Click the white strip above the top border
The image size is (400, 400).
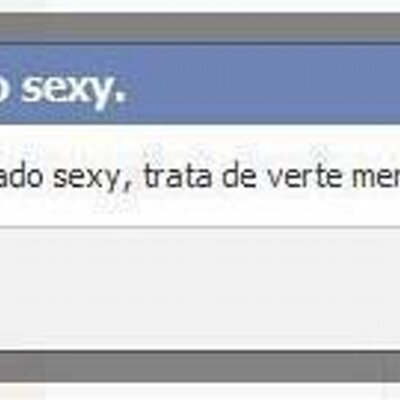200,6
